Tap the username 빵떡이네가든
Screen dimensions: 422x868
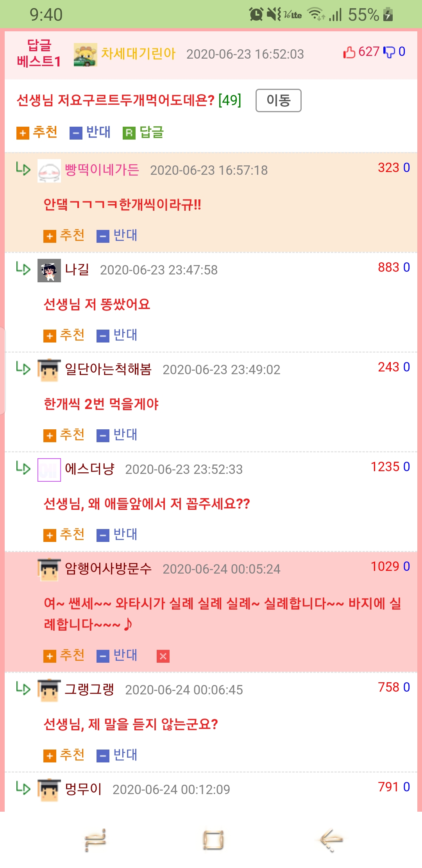click(x=102, y=170)
